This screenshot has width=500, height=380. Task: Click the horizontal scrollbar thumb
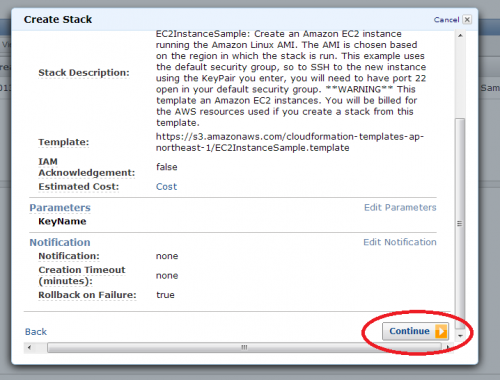tap(244, 347)
